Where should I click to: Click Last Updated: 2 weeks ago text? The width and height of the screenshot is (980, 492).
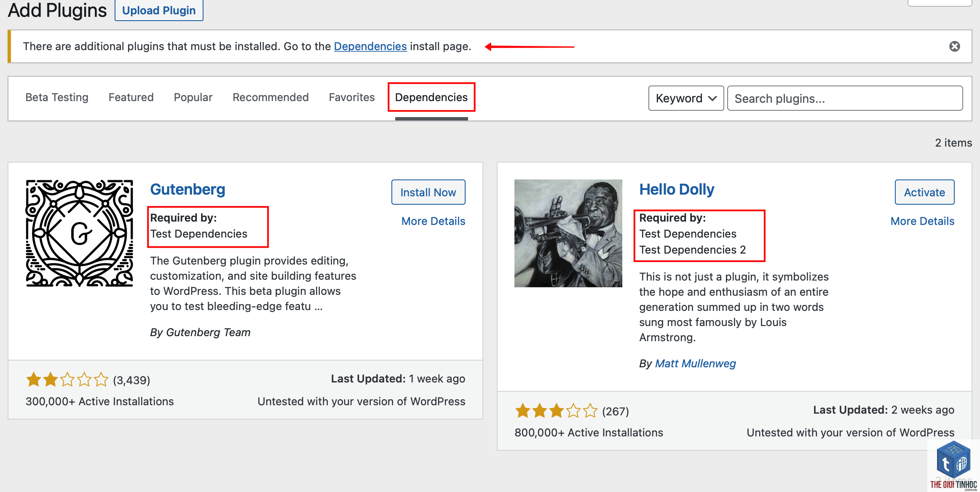tap(884, 410)
